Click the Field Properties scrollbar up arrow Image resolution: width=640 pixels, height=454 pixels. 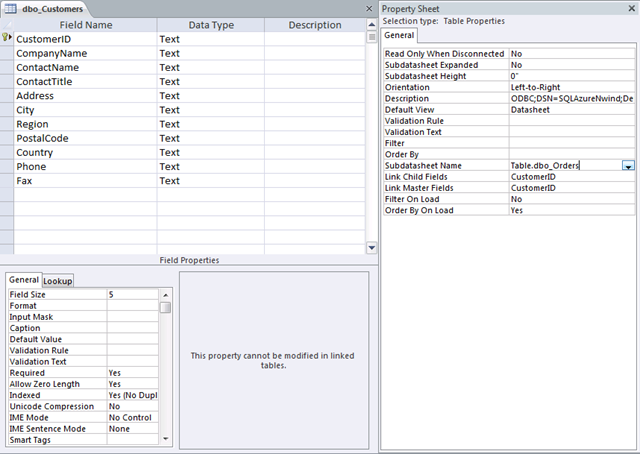pos(166,294)
